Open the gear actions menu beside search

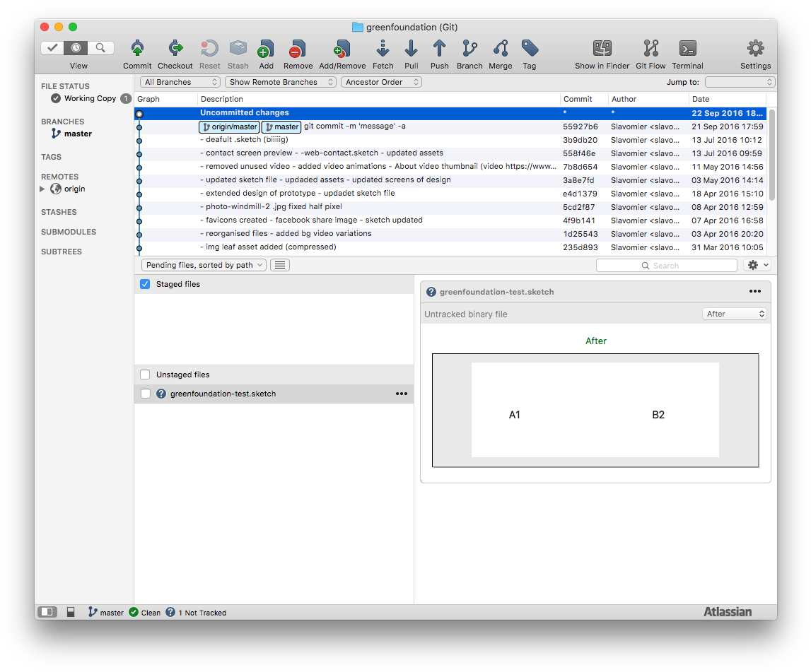(x=756, y=264)
